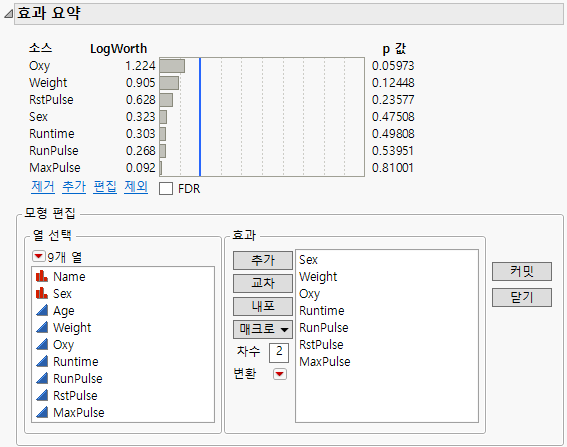This screenshot has height=447, width=567.
Task: Click the p 값 column header
Action: [x=394, y=48]
